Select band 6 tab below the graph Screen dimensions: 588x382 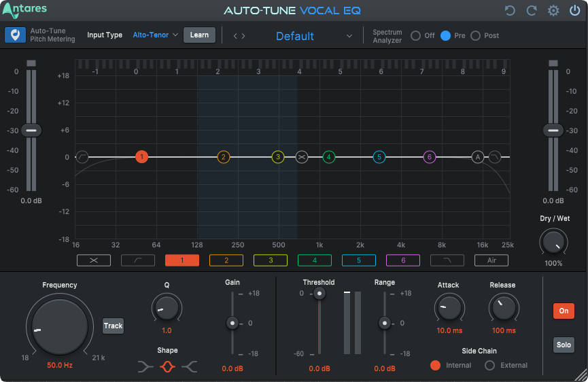(403, 260)
